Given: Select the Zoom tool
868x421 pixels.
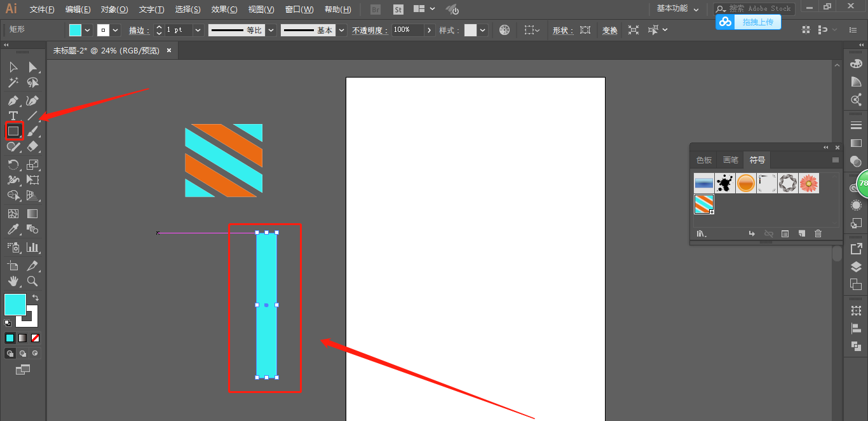Looking at the screenshot, I should point(33,281).
